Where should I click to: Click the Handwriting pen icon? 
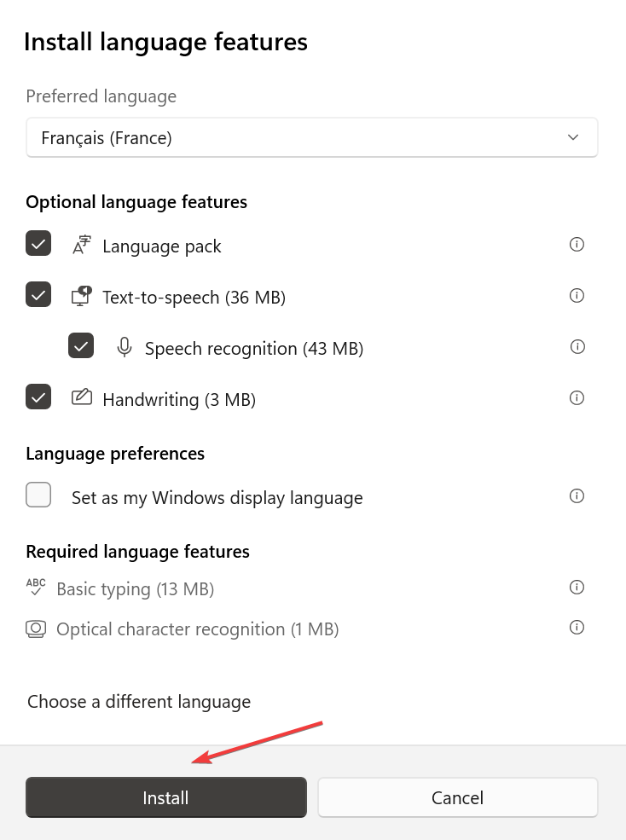pos(81,397)
